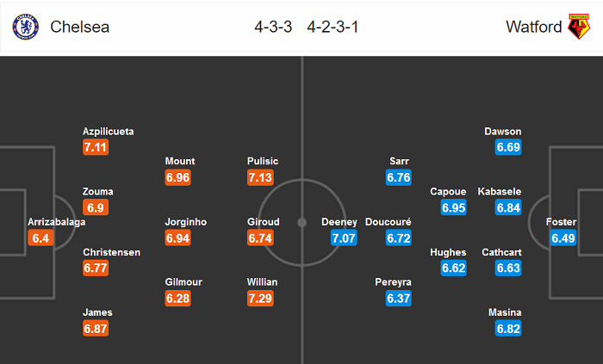This screenshot has height=364, width=603.
Task: Click Foster's 6.49 rating badge
Action: (x=563, y=238)
